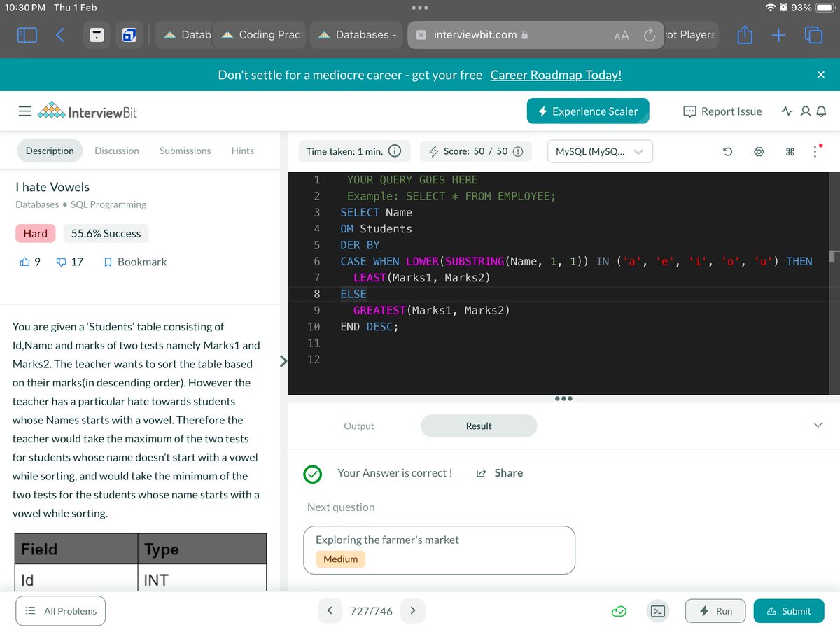840x630 pixels.
Task: Go to InterviewBit home logo
Action: pyautogui.click(x=87, y=112)
